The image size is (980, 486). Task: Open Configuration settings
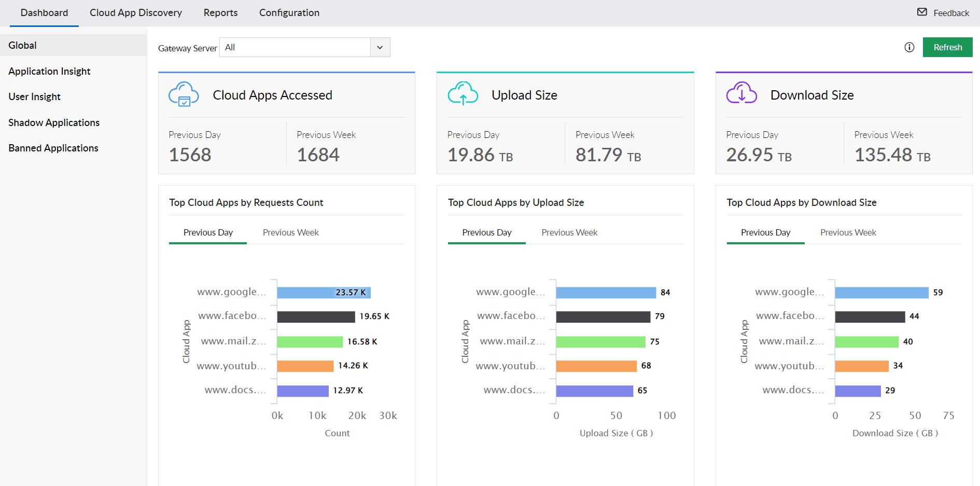[x=289, y=12]
